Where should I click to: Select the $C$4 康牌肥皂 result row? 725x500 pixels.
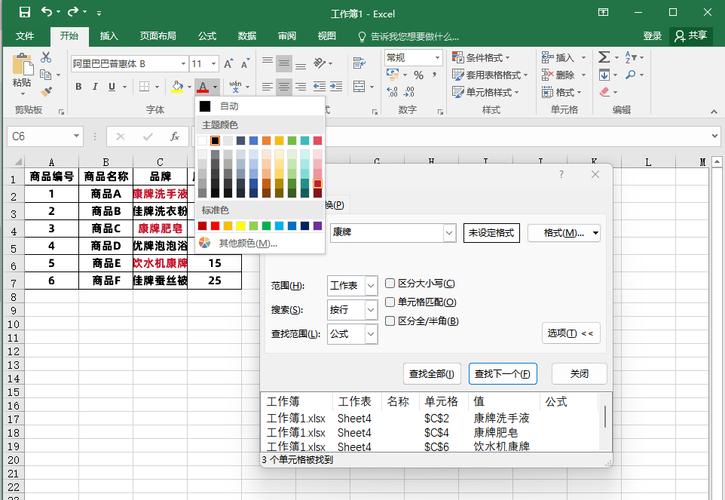point(432,433)
